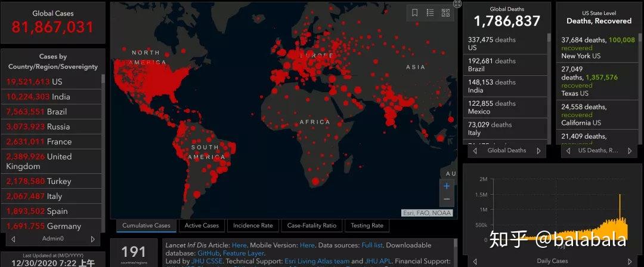
Task: Click 122,855 deaths Mexico entry
Action: click(505, 108)
